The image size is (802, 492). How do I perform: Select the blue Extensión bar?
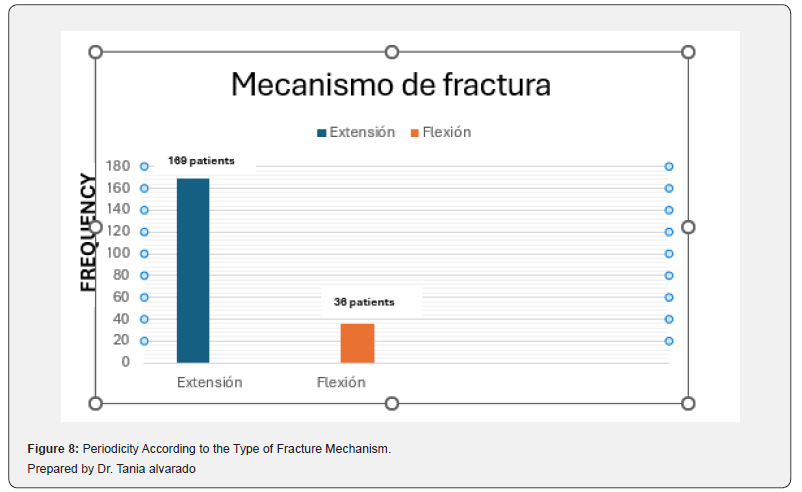click(193, 271)
